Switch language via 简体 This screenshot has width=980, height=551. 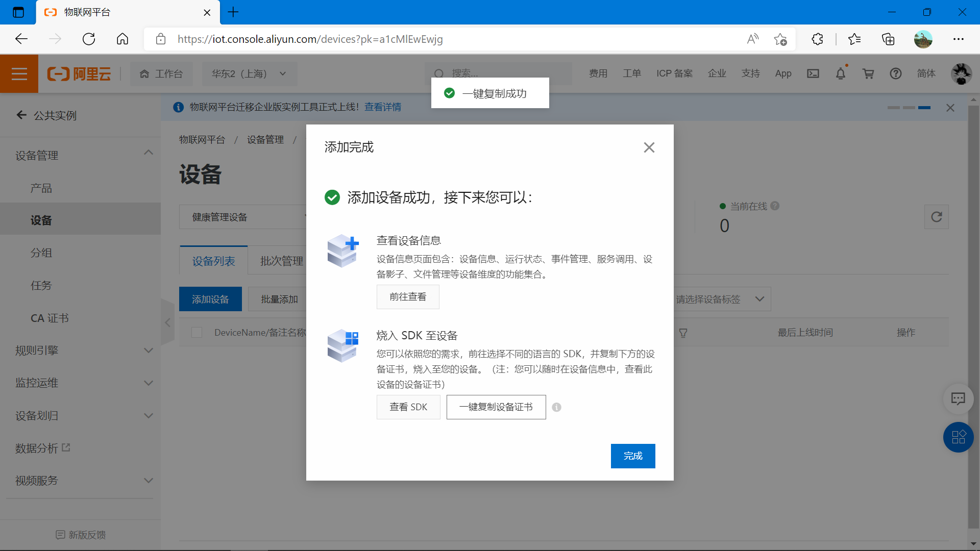[926, 73]
